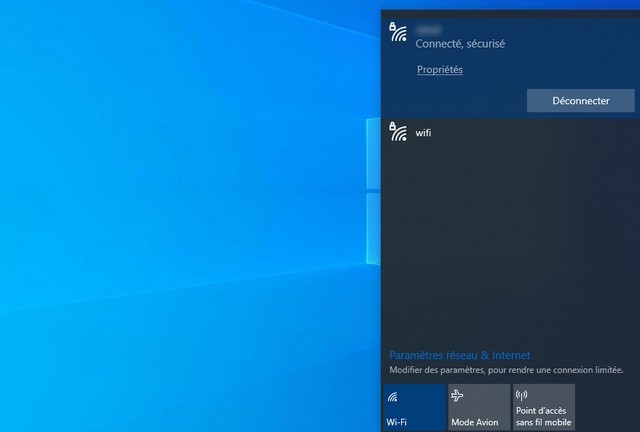The height and width of the screenshot is (432, 640).
Task: Click the signal icon beside the "wifi" network
Action: coord(398,132)
